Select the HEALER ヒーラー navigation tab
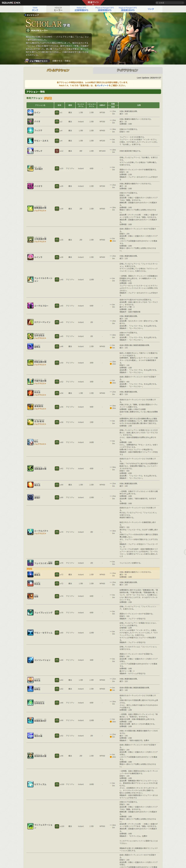 (x=58, y=9)
